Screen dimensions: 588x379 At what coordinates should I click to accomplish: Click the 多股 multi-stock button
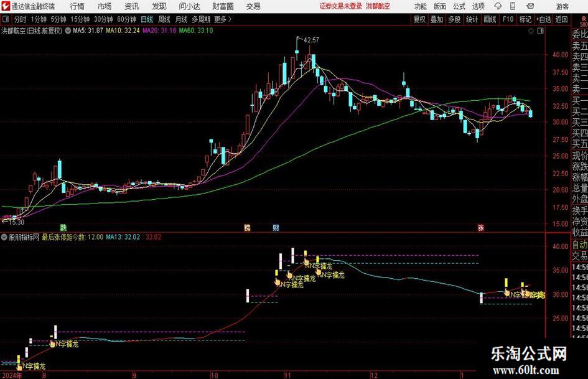[454, 19]
